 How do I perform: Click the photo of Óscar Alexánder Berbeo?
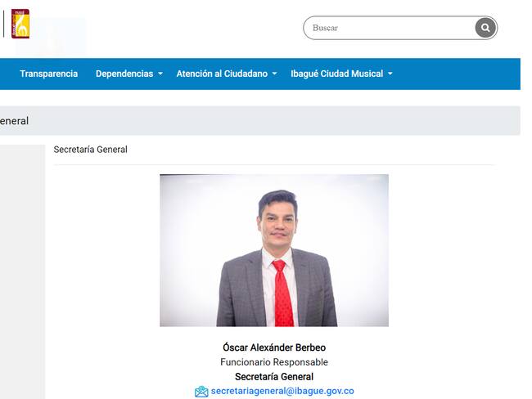[x=274, y=250]
